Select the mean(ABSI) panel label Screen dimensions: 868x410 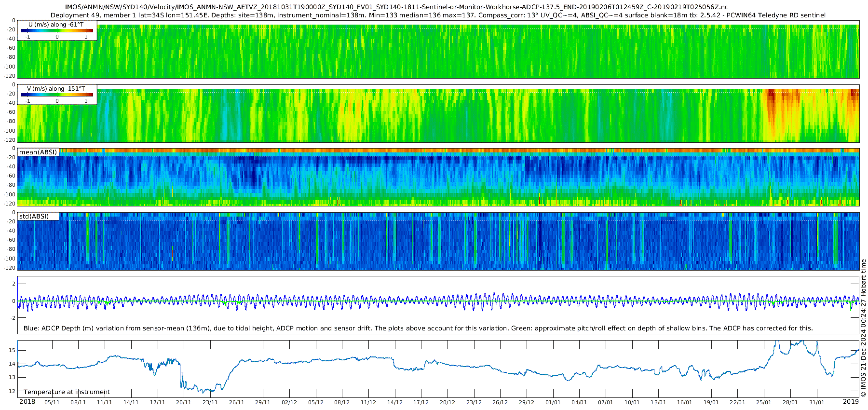[x=38, y=152]
